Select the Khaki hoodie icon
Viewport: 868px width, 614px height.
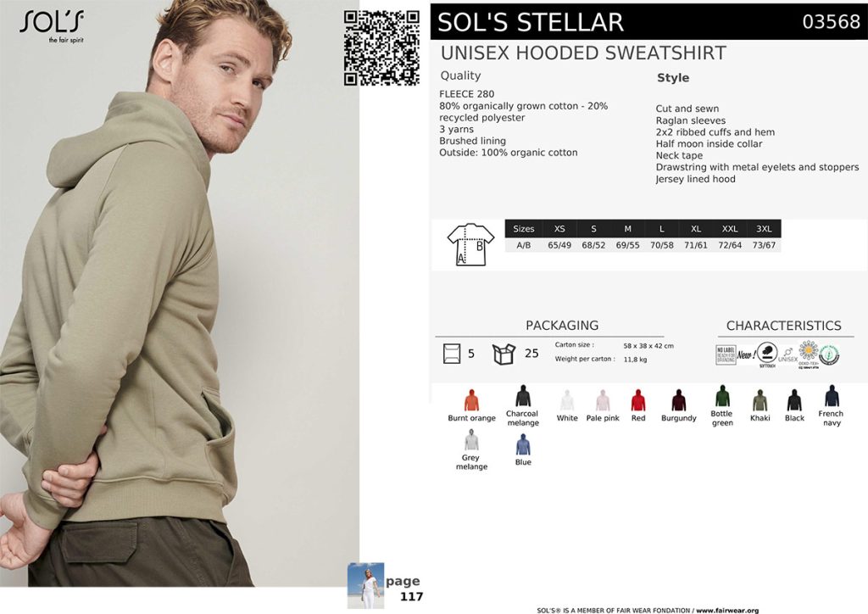click(760, 399)
